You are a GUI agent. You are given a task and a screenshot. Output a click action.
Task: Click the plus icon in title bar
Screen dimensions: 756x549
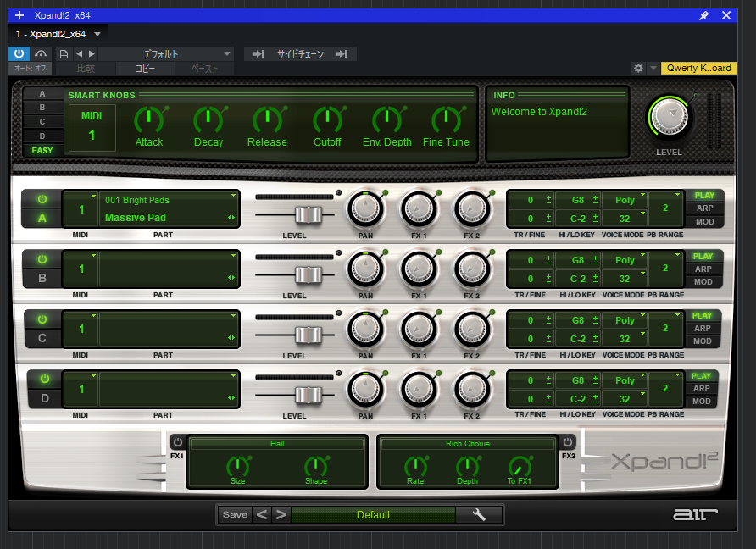coord(19,15)
